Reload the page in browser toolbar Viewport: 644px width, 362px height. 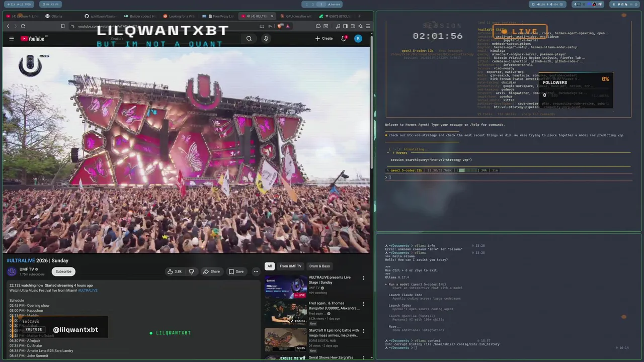coord(23,26)
